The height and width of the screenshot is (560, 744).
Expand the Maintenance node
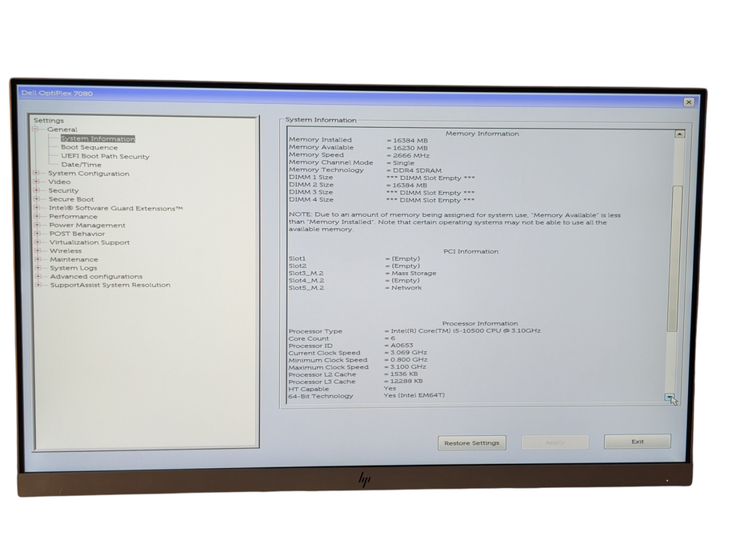(38, 259)
